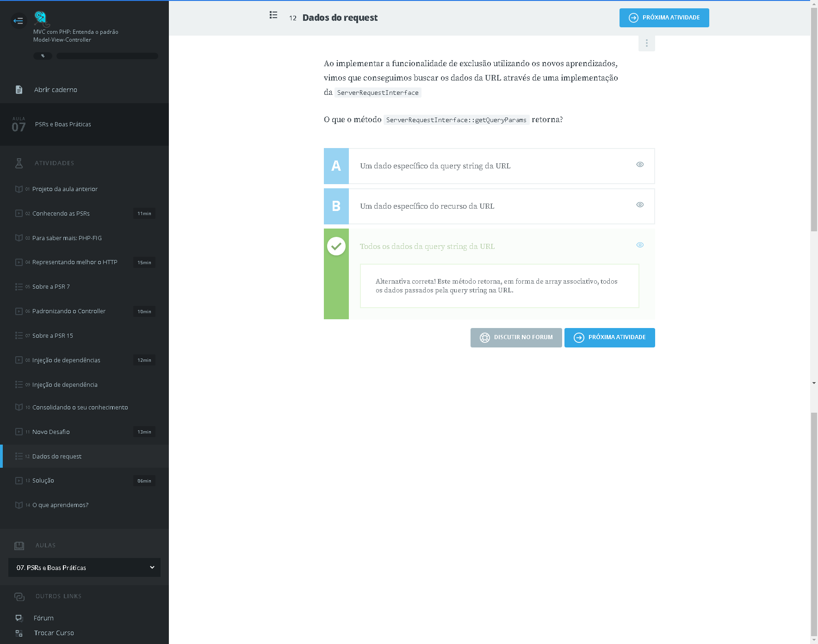Screen dimensions: 818x644
Task: Click the course logo icon
Action: [41, 19]
